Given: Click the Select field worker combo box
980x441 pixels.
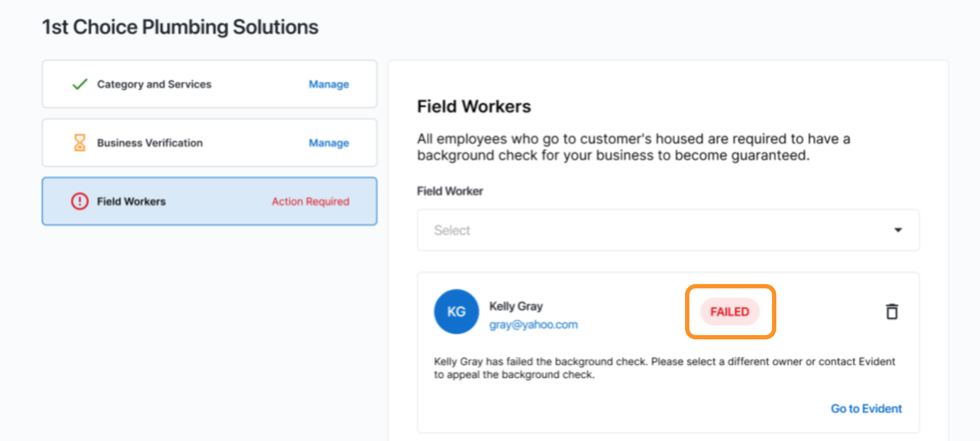Looking at the screenshot, I should tap(668, 230).
